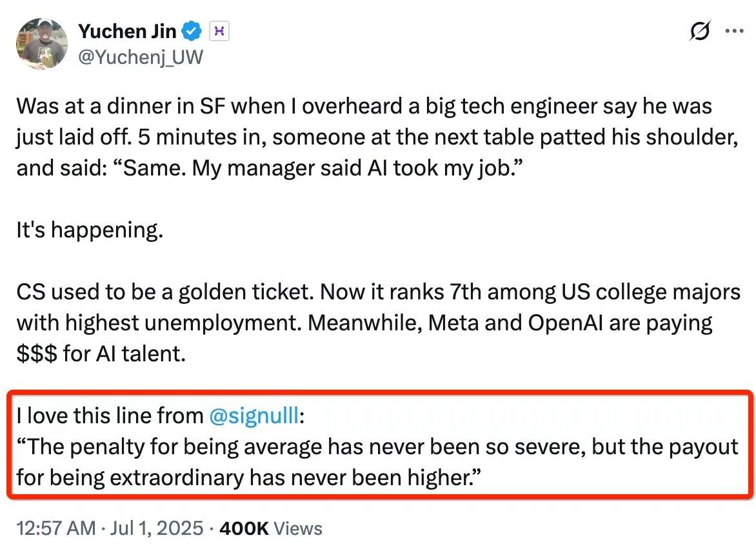The width and height of the screenshot is (756, 551).
Task: Click the 400K view count number
Action: tap(244, 528)
